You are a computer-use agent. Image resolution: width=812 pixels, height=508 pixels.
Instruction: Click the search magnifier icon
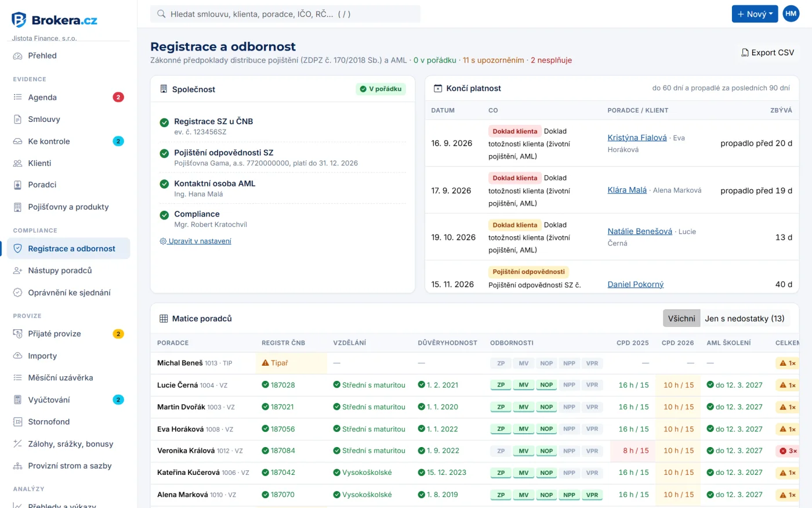[x=161, y=14]
